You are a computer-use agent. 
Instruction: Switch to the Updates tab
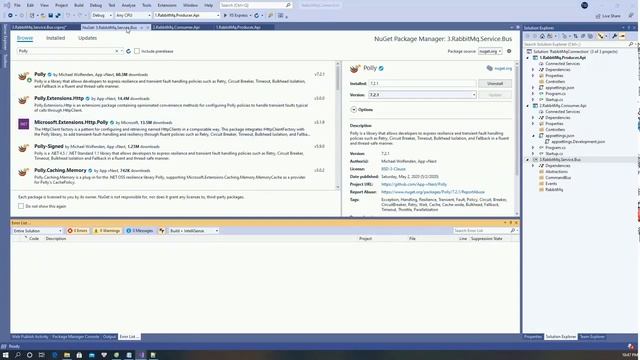pos(87,38)
